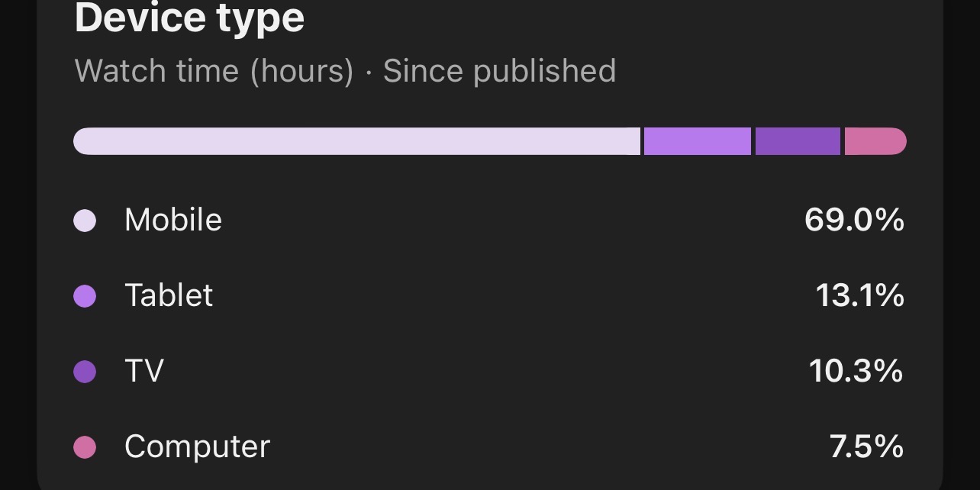The height and width of the screenshot is (490, 980).
Task: Click the Mobile label
Action: point(173,220)
